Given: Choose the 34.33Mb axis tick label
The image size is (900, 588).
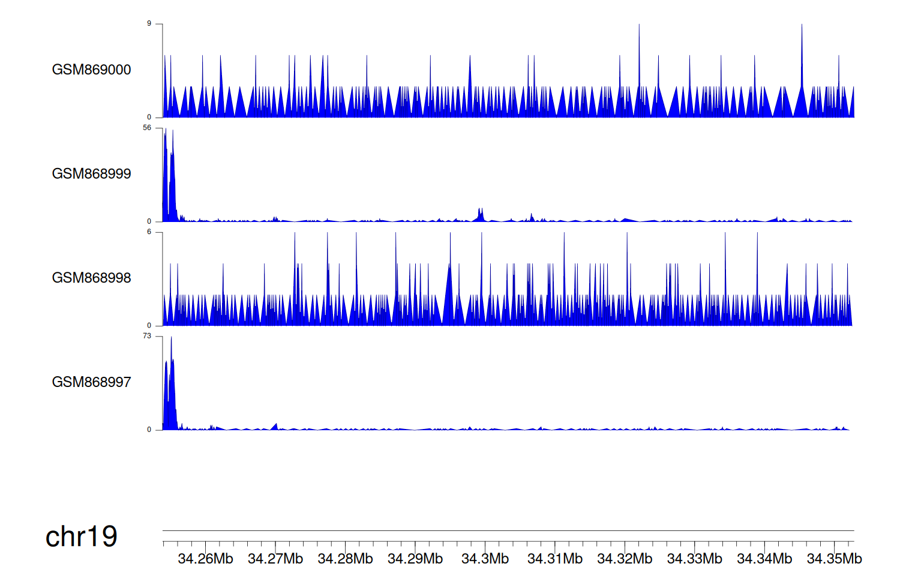Looking at the screenshot, I should pyautogui.click(x=694, y=559).
